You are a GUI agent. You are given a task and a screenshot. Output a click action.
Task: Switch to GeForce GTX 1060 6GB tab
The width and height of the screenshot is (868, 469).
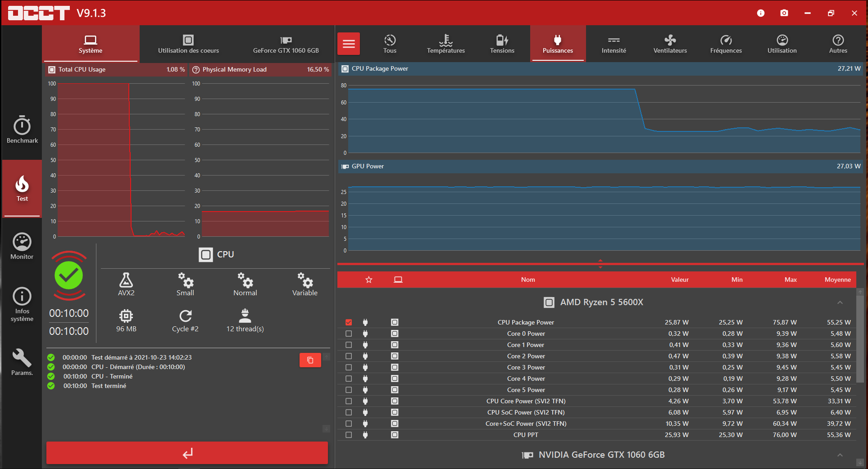[x=286, y=44]
